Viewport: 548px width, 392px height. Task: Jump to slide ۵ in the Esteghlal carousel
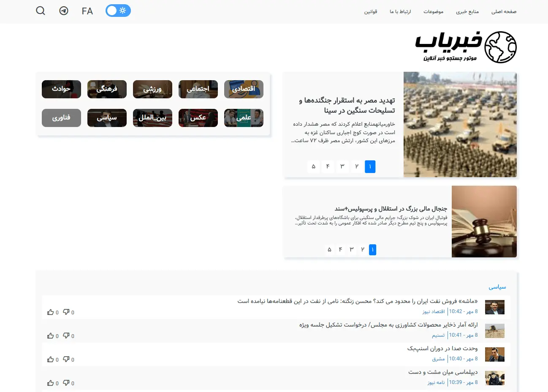pos(329,250)
